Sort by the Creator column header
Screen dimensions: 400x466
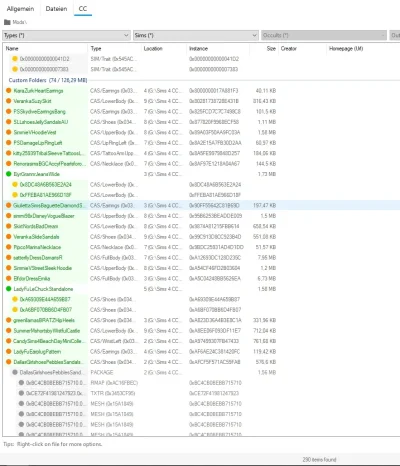(x=289, y=48)
